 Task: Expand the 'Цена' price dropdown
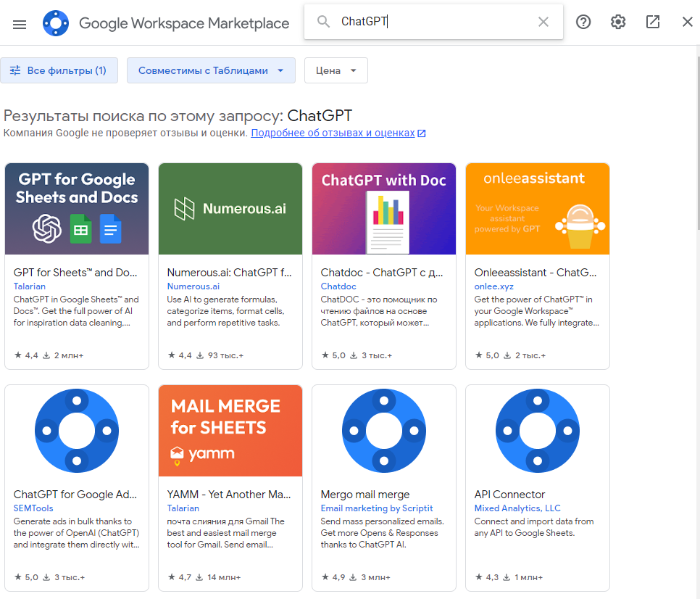(336, 70)
